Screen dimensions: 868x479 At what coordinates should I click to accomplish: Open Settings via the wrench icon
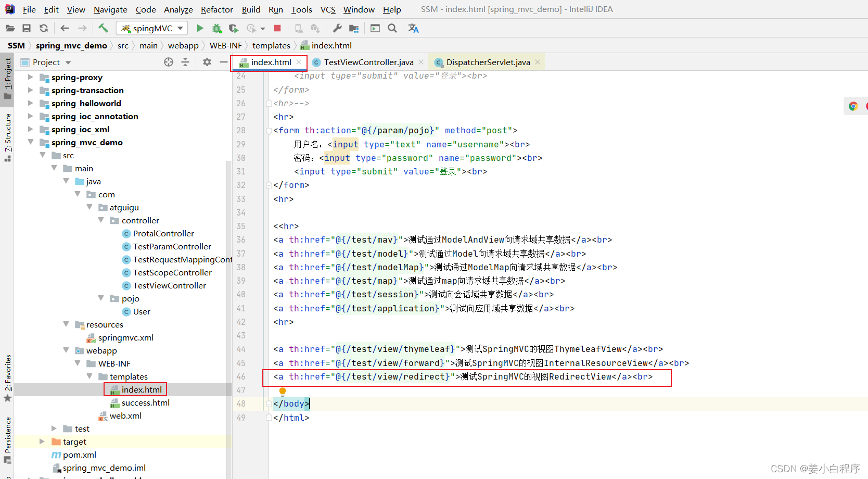coord(337,28)
